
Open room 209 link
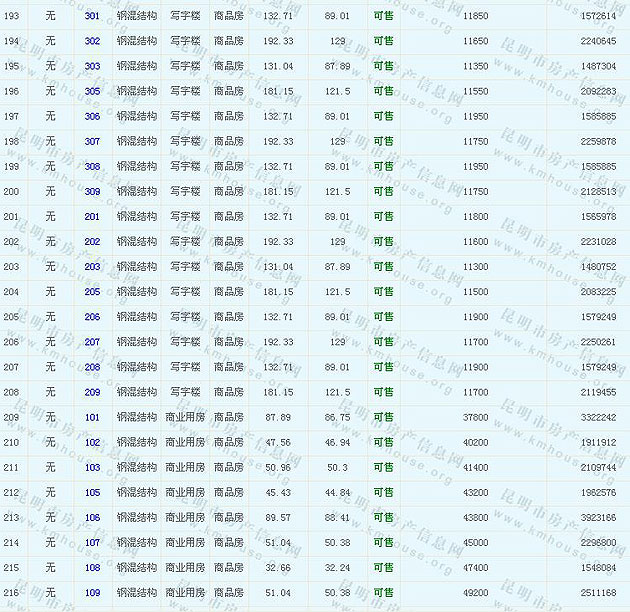92,392
